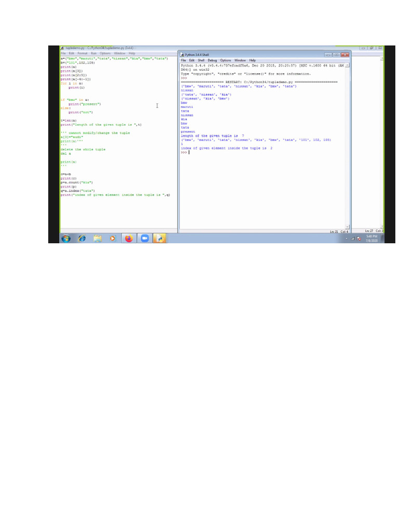Open the editor window File menu

63,54
